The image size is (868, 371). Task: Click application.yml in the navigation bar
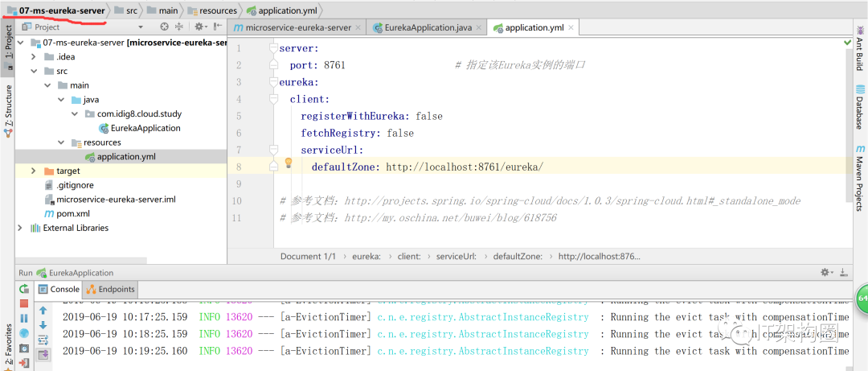pyautogui.click(x=282, y=10)
